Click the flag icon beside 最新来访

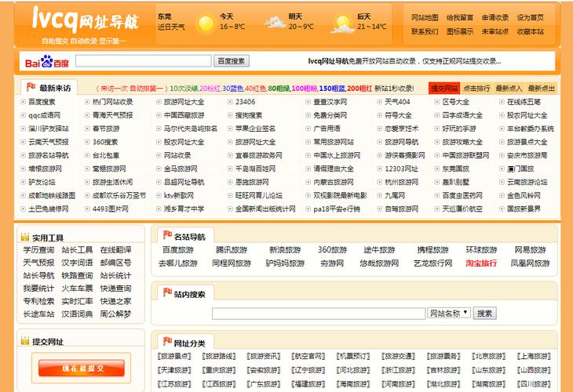tap(31, 87)
